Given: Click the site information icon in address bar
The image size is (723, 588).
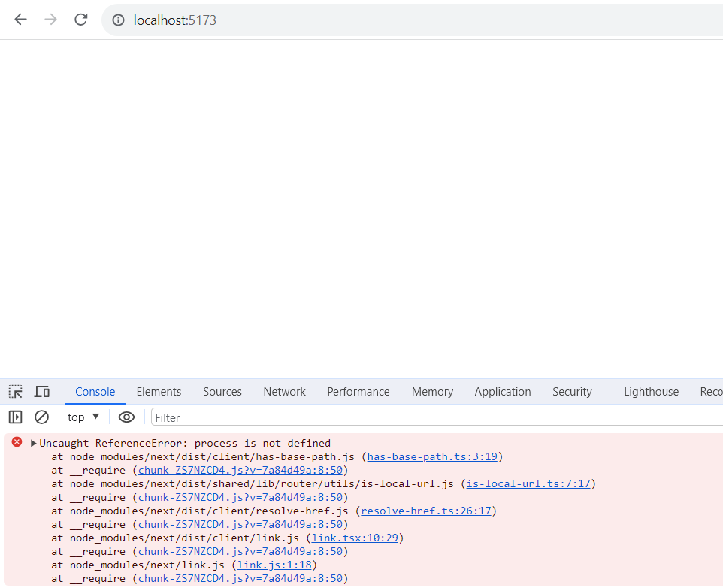Looking at the screenshot, I should tap(119, 20).
